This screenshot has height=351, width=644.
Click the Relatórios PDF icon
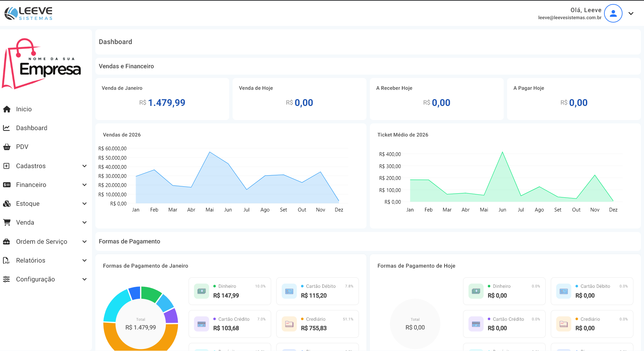pos(7,261)
